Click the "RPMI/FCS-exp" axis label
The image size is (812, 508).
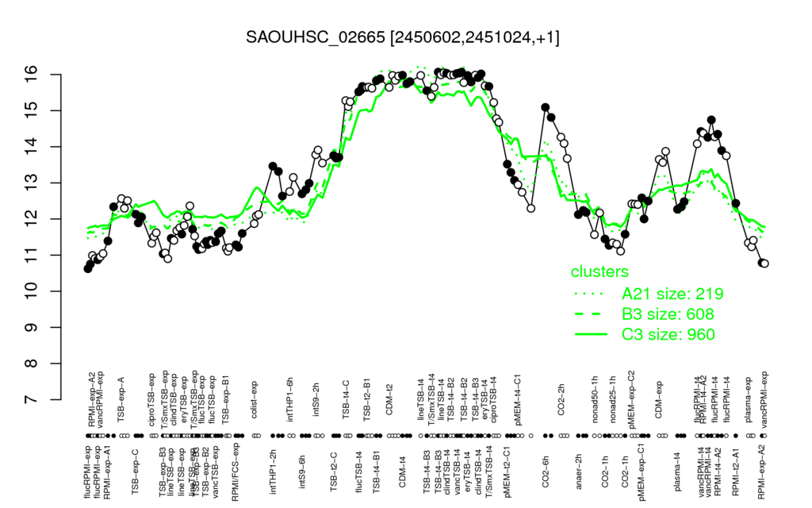(235, 472)
